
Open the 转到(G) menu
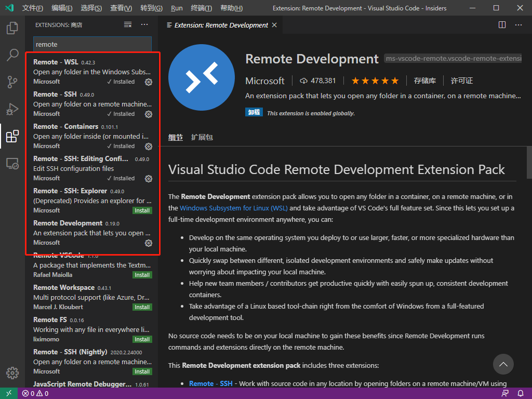pyautogui.click(x=151, y=8)
